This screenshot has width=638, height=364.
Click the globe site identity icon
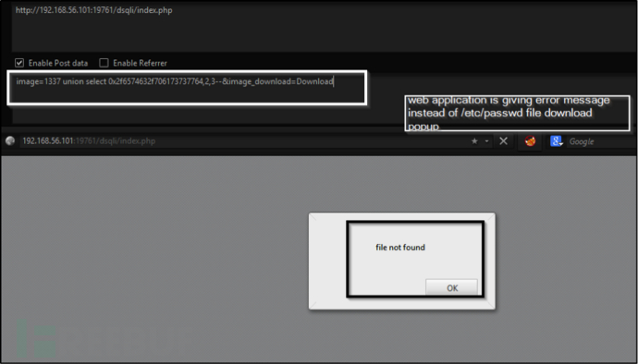pos(10,140)
